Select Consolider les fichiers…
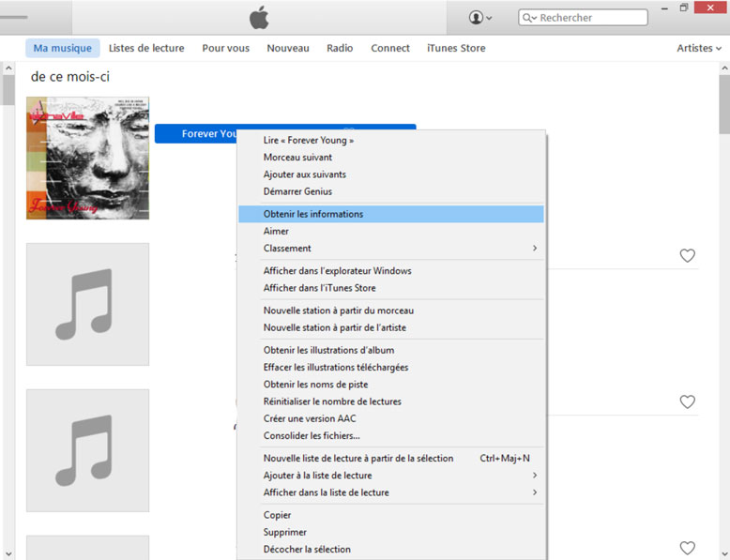730x560 pixels. (x=391, y=436)
